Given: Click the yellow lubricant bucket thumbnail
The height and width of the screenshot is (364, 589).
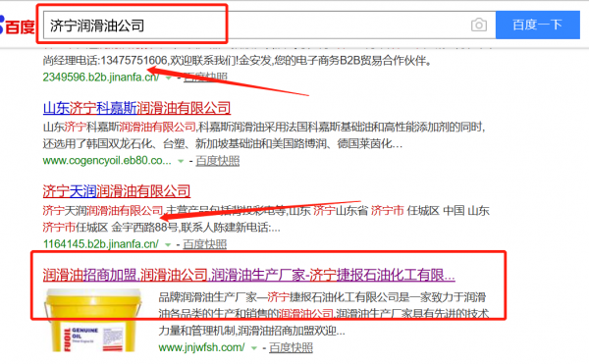Looking at the screenshot, I should click(92, 320).
